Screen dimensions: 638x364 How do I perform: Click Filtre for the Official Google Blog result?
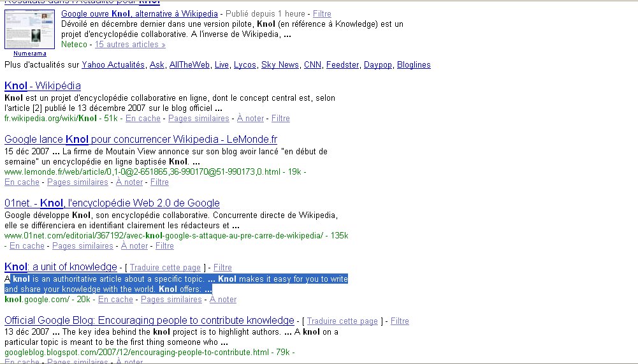[400, 321]
